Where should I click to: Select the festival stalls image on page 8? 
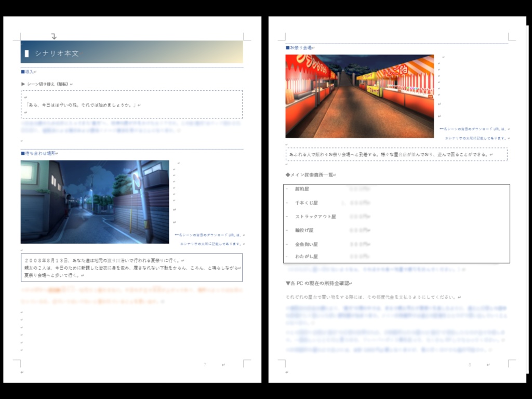pos(358,96)
